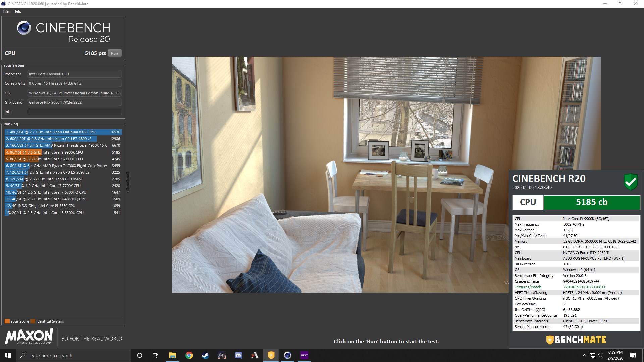Select ranking row 2 Intel Xeon CPU E7-4890 v2
The image size is (644, 362).
pos(63,139)
